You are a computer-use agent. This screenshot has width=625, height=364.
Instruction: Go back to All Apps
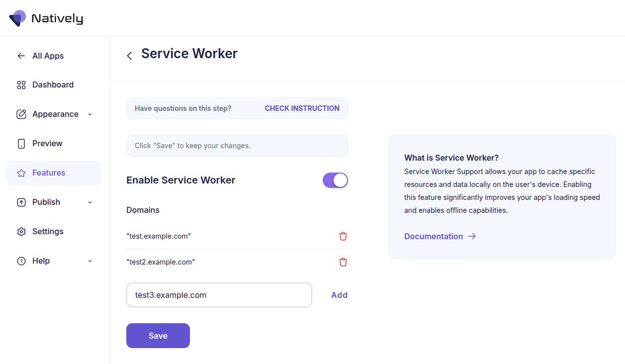48,56
